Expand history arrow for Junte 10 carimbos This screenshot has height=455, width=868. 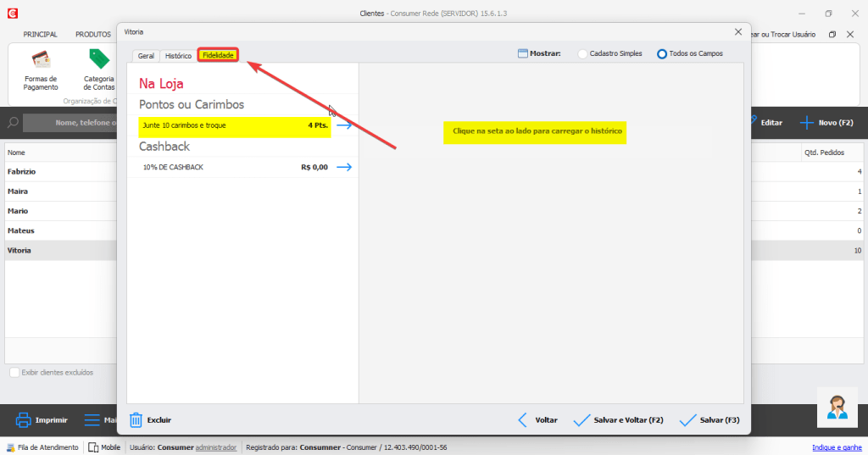(343, 125)
